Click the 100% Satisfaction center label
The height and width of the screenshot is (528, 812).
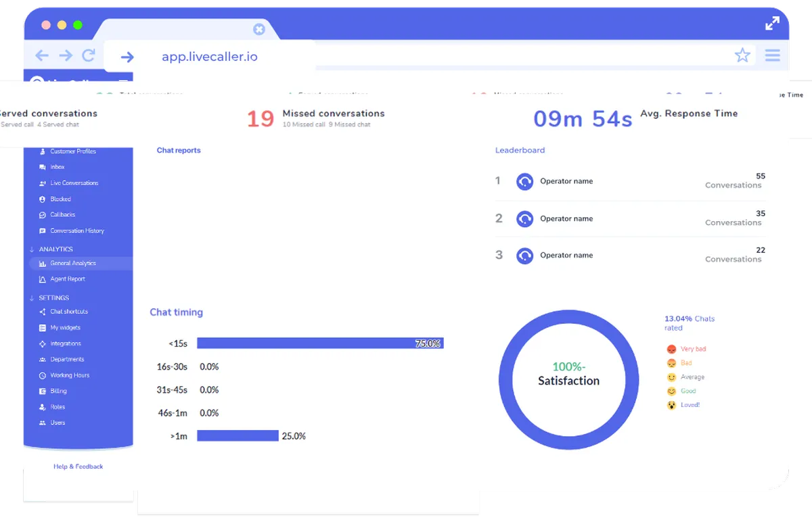click(568, 374)
